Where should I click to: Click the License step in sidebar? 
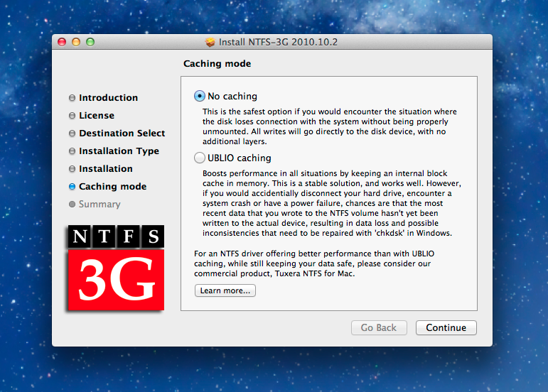97,116
